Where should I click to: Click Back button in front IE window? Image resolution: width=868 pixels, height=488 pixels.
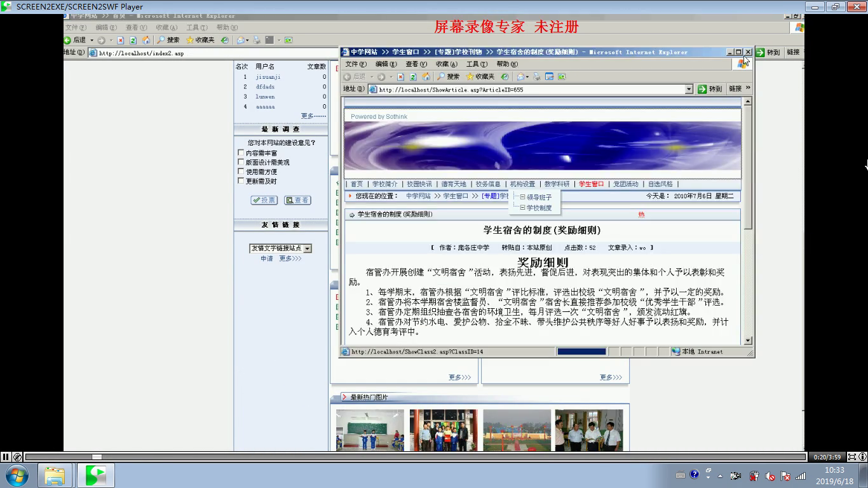(x=355, y=77)
